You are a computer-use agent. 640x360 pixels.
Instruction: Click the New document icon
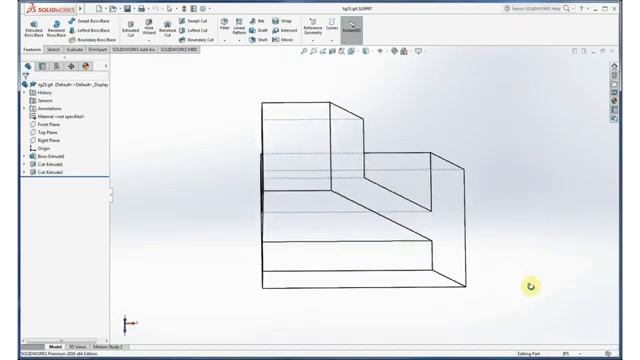(99, 8)
